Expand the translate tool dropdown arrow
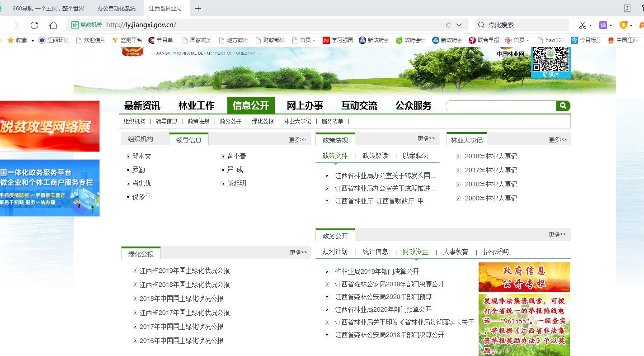This screenshot has height=356, width=644. 611,26
